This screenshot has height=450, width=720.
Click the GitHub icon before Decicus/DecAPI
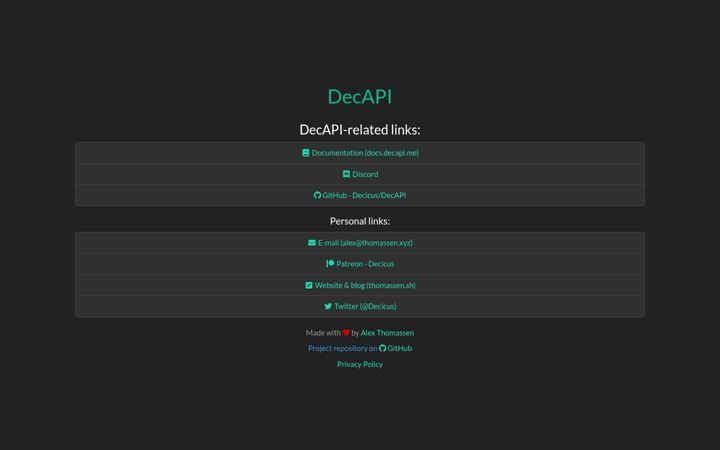317,195
